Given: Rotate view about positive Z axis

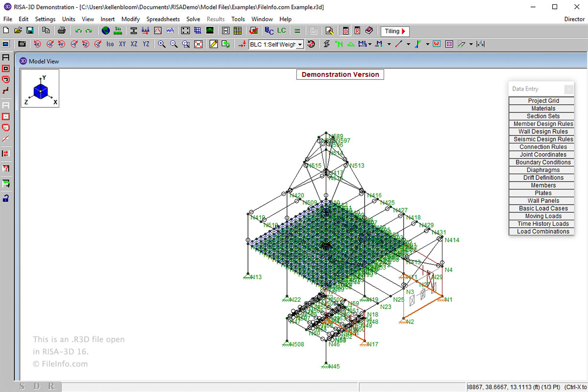Looking at the screenshot, I should pos(86,44).
